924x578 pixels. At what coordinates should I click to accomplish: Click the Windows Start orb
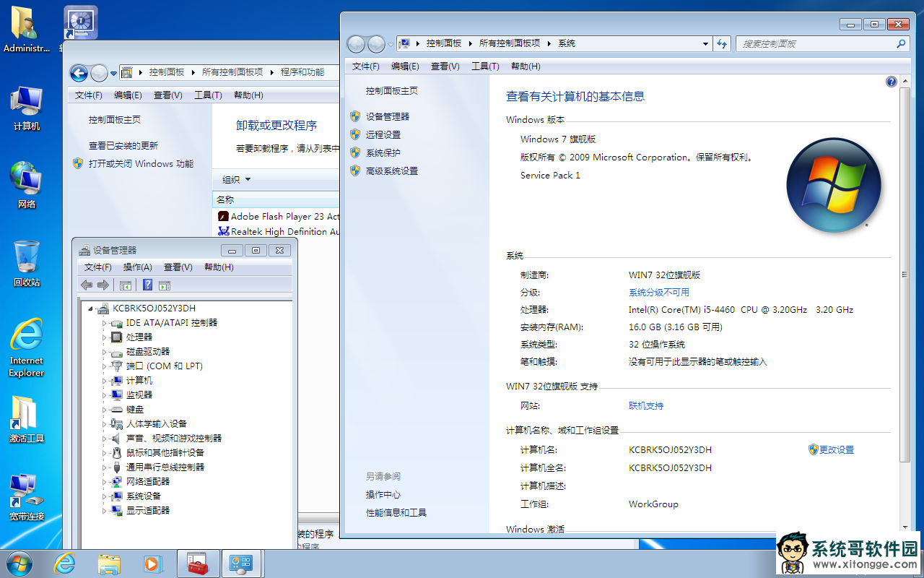(19, 564)
